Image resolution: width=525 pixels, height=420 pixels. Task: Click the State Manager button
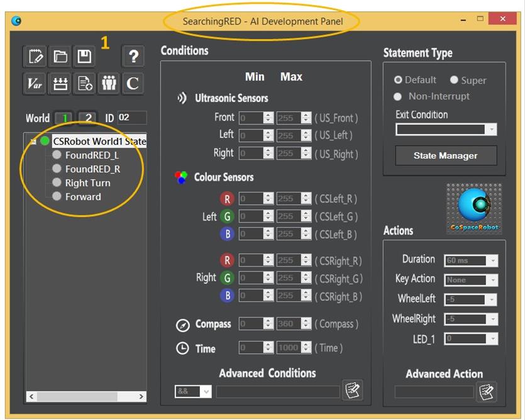click(445, 155)
